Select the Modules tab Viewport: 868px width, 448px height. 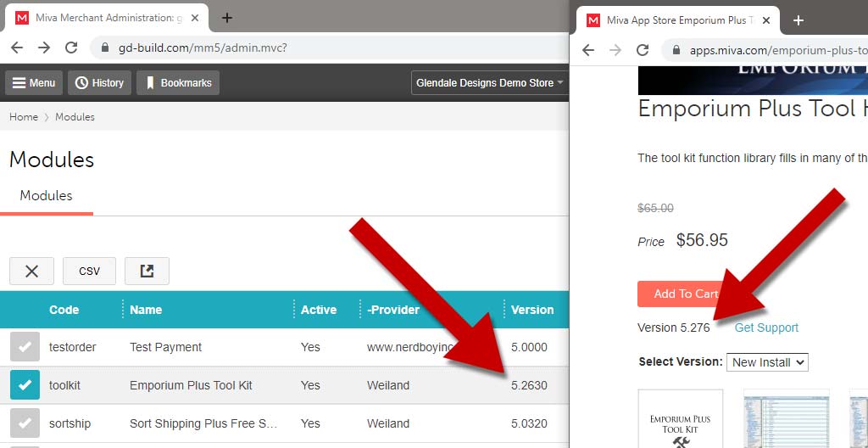[x=47, y=196]
